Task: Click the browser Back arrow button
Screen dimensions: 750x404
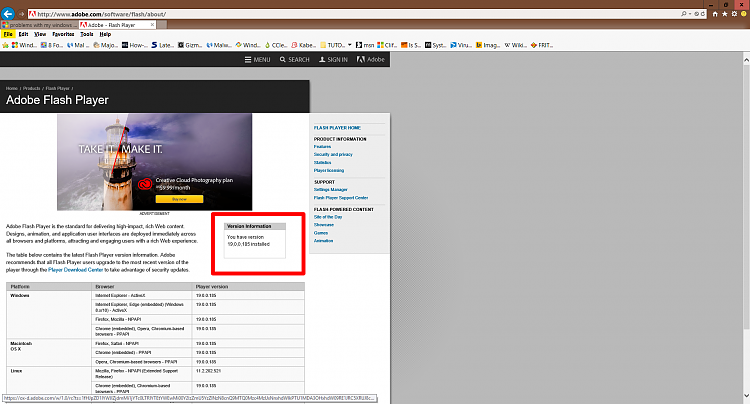Action: [8, 13]
